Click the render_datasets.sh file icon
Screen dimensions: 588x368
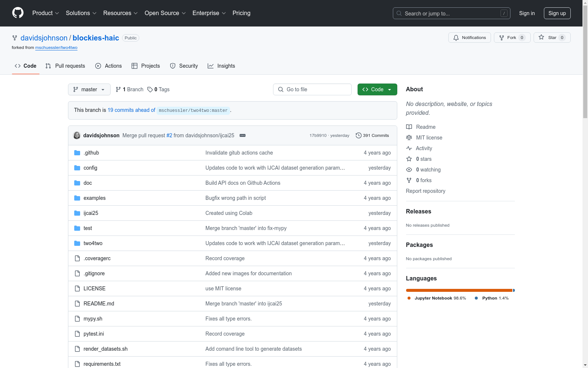pyautogui.click(x=77, y=349)
